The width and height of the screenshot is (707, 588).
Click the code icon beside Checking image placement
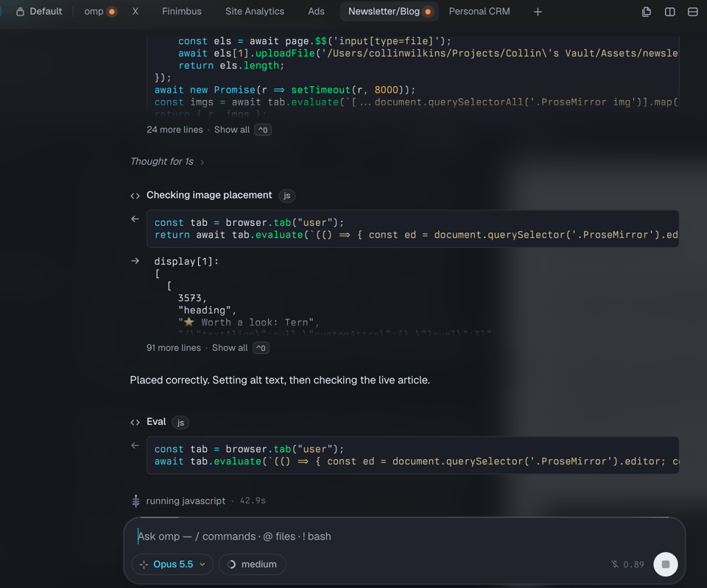(135, 196)
